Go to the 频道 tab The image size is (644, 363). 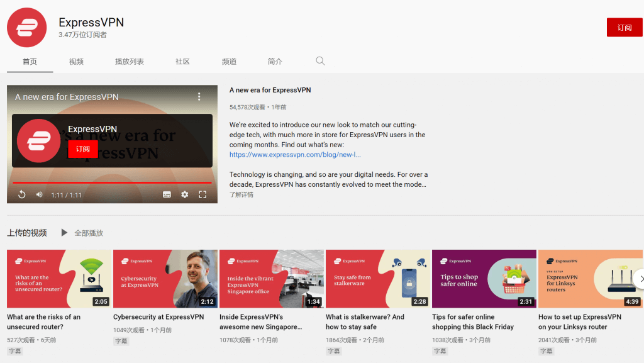(x=229, y=62)
